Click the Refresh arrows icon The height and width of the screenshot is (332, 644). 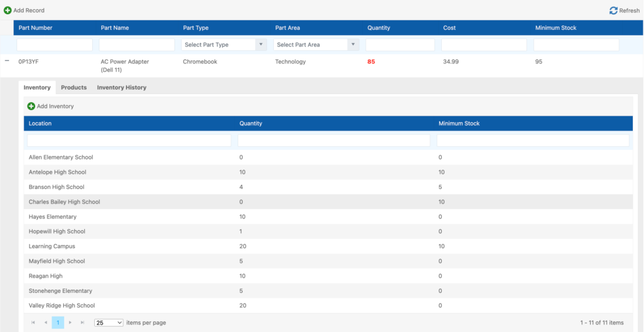click(x=613, y=10)
